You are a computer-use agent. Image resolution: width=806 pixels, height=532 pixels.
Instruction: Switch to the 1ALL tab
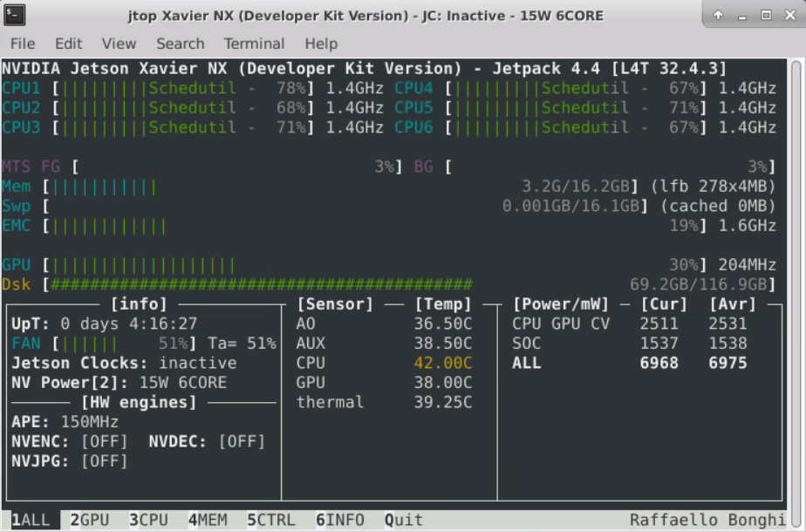[31, 520]
